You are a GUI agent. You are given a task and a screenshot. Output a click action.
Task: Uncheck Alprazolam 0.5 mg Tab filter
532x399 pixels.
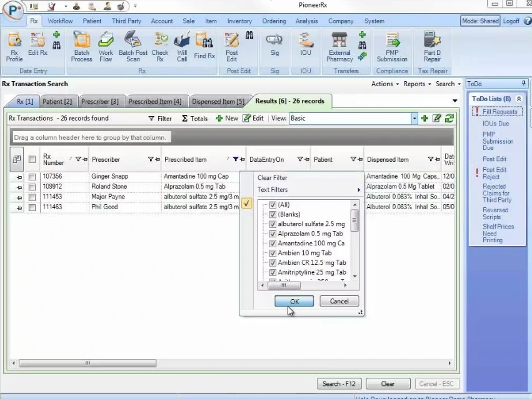tap(273, 234)
